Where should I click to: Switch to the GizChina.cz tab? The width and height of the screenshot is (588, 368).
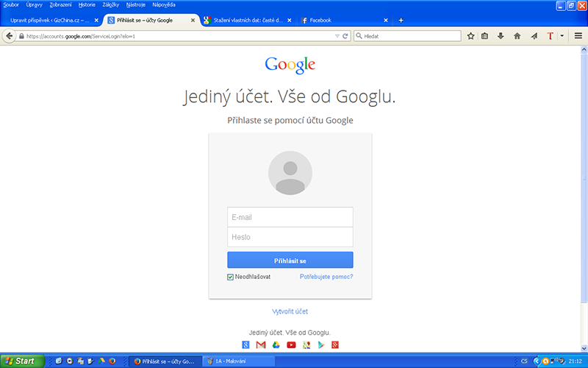coord(49,21)
